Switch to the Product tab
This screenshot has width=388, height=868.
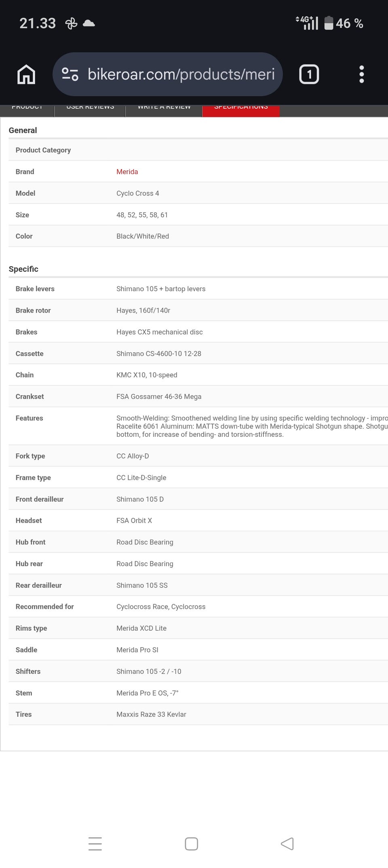point(27,109)
